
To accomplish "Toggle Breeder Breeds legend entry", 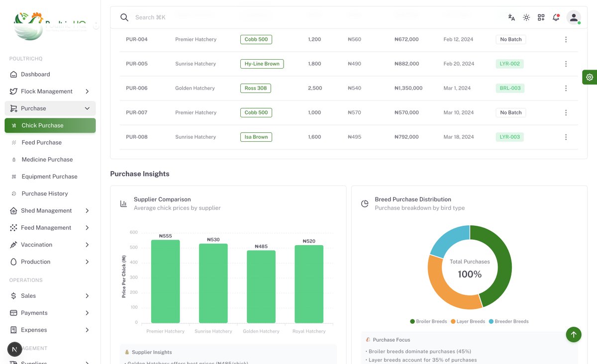I will coord(509,321).
